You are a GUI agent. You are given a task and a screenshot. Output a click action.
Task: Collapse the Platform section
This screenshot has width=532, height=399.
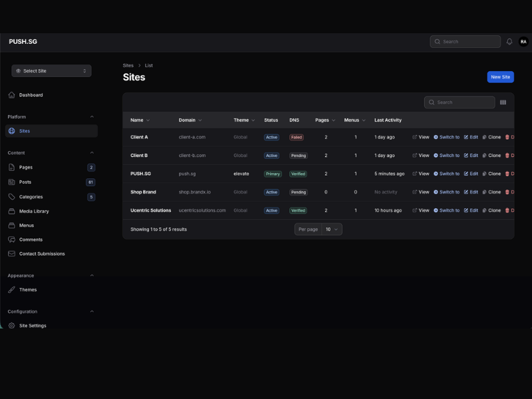[92, 117]
